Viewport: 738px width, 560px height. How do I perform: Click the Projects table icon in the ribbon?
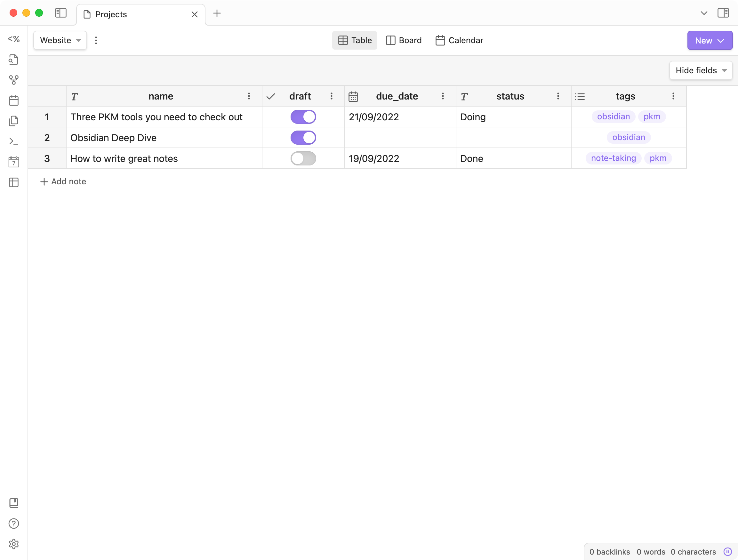pos(14,182)
